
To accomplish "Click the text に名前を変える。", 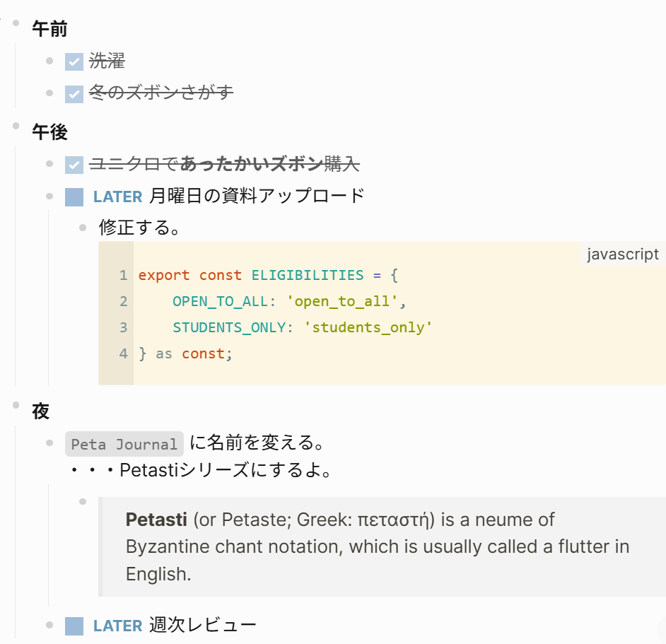I will point(257,443).
